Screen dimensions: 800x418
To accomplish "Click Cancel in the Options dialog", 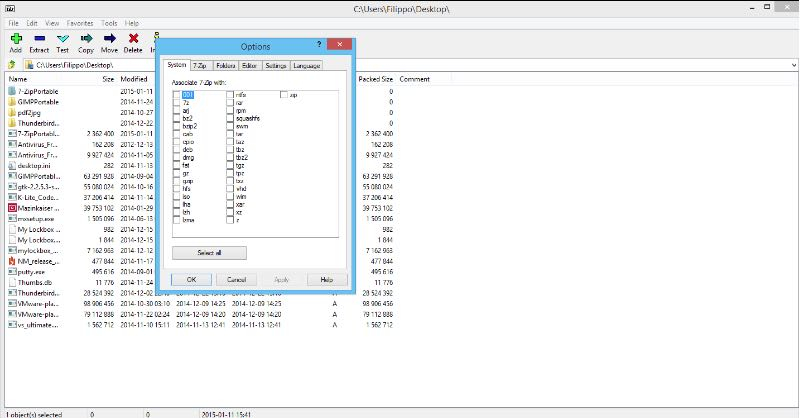I will 237,279.
